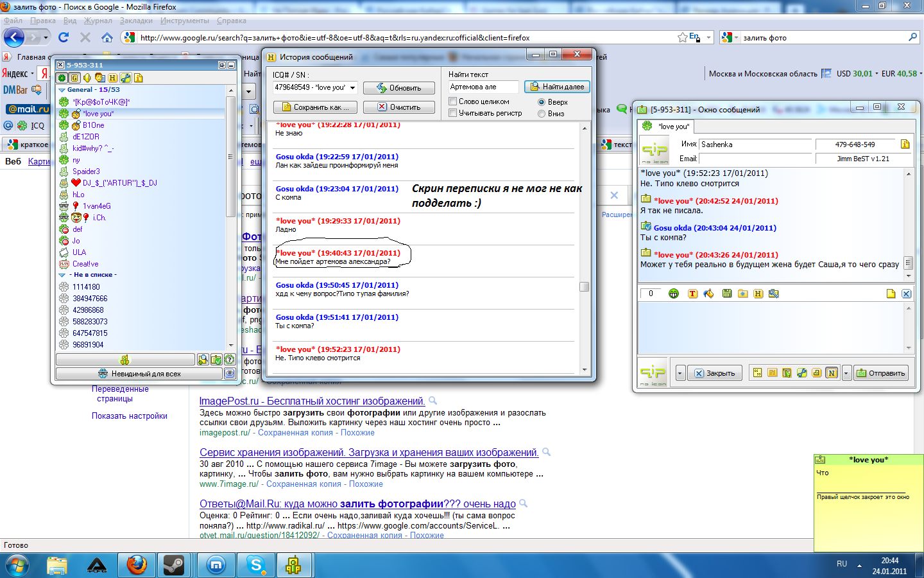Screen dimensions: 924x578
Task: Open the gear help icon in contact list
Action: 230,360
